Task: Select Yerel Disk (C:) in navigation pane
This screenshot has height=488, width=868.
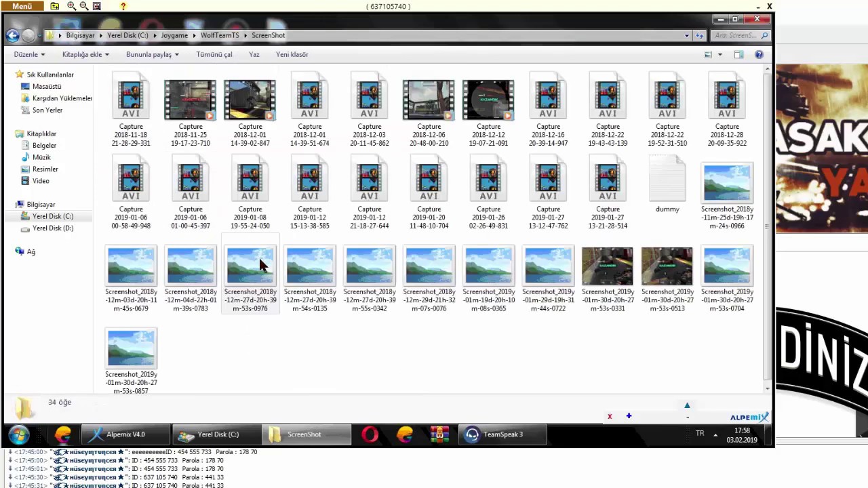Action: point(53,216)
